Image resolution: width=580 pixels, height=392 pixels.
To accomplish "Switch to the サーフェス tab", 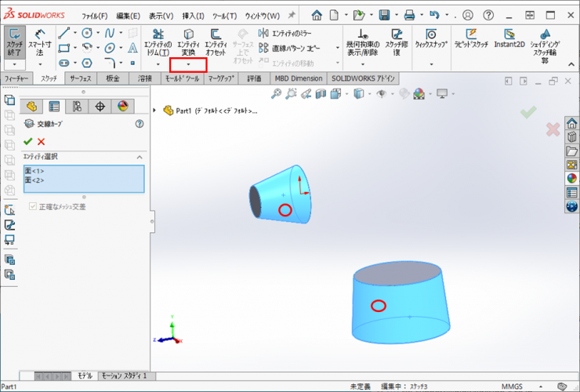I will coord(80,79).
